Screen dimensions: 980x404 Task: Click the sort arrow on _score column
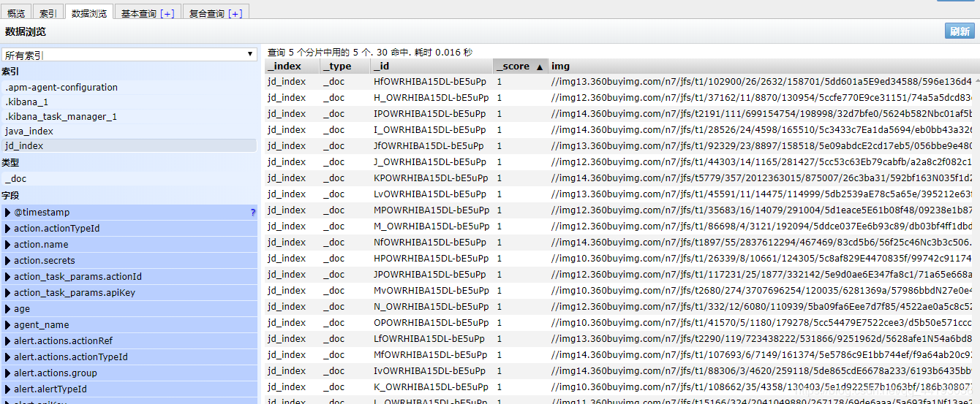coord(540,66)
